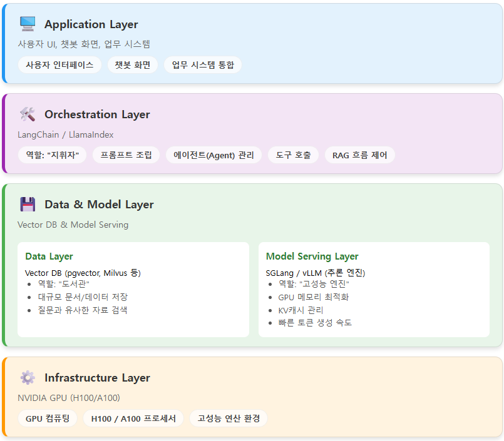Screen dimensions: 504x441
Task: Click the Orchestration Layer title text
Action: (97, 114)
